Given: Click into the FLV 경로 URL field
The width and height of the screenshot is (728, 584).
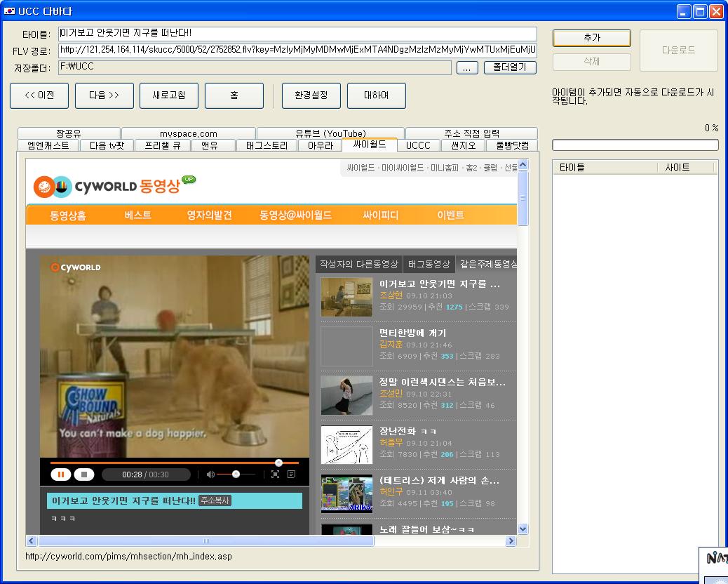Looking at the screenshot, I should pyautogui.click(x=297, y=50).
